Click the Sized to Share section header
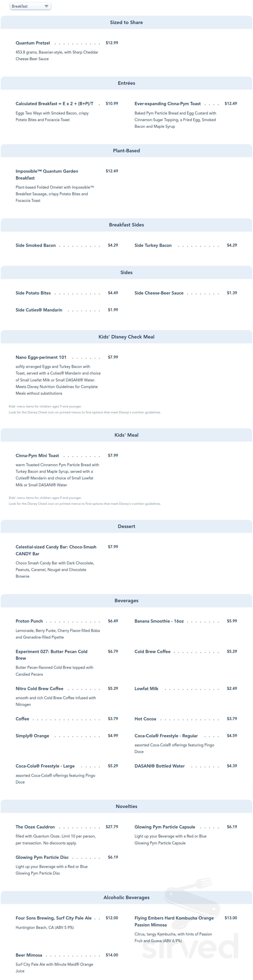This screenshot has width=253, height=980. 126,22
